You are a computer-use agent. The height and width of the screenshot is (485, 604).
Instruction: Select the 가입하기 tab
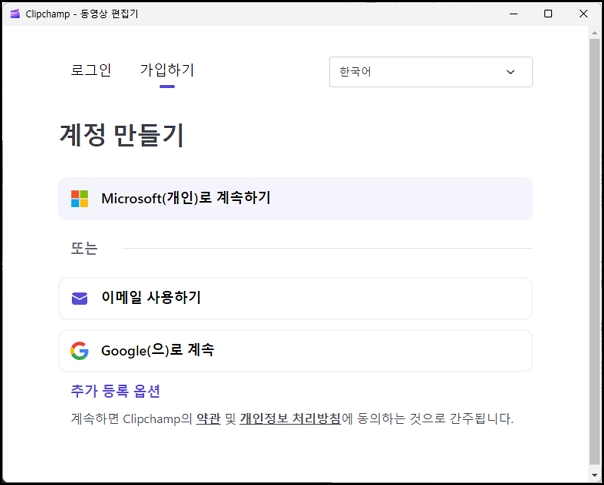167,70
